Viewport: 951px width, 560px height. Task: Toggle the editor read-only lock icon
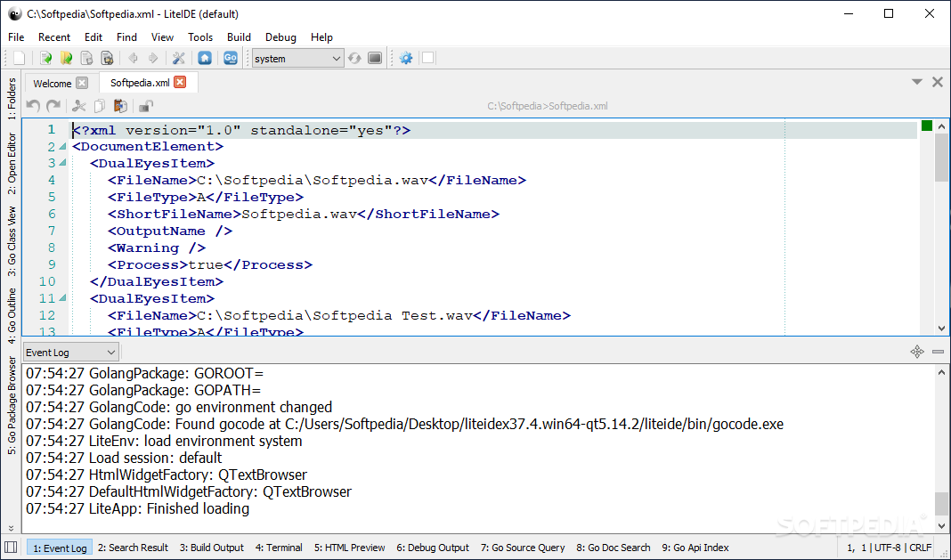tap(145, 106)
